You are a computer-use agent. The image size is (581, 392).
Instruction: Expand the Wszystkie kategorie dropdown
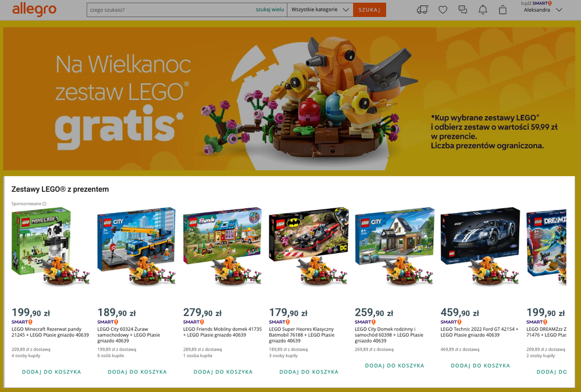320,10
